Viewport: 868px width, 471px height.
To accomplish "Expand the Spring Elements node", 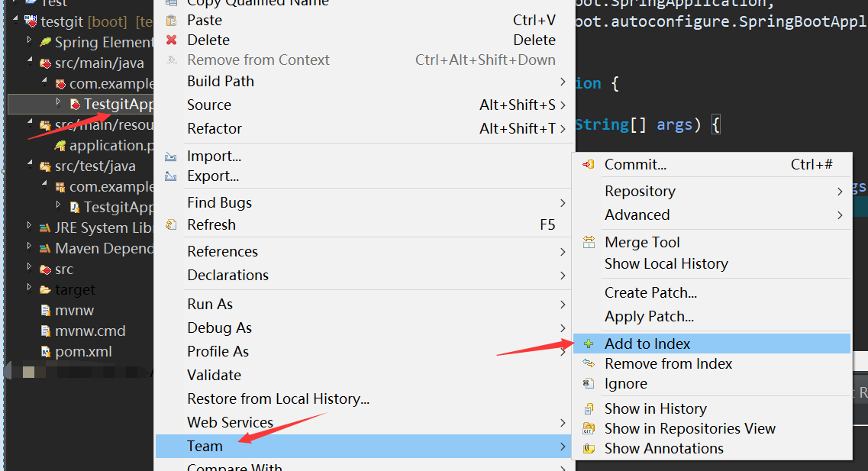I will coord(29,40).
